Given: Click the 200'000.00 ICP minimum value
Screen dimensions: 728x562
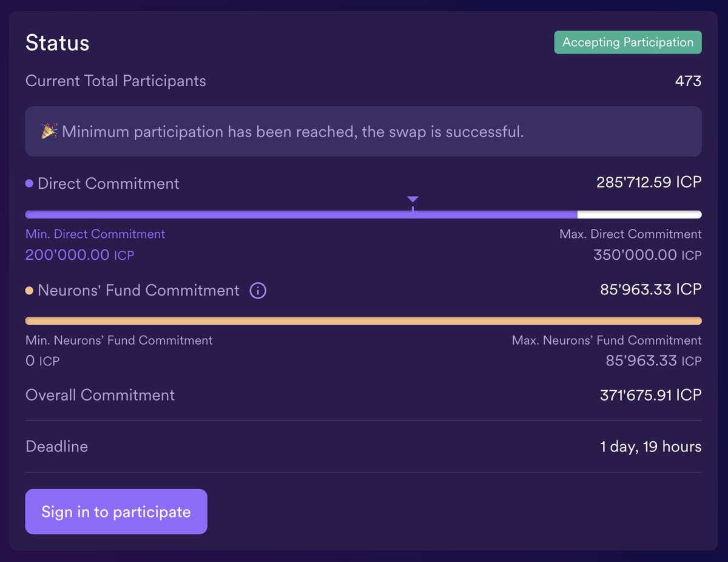Looking at the screenshot, I should (79, 255).
